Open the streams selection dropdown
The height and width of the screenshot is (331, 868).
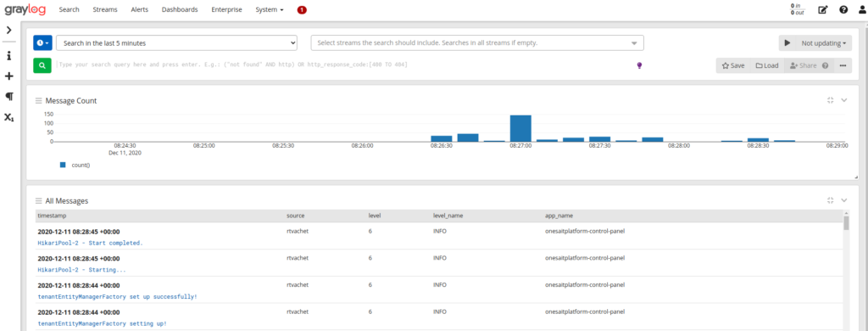coord(477,42)
